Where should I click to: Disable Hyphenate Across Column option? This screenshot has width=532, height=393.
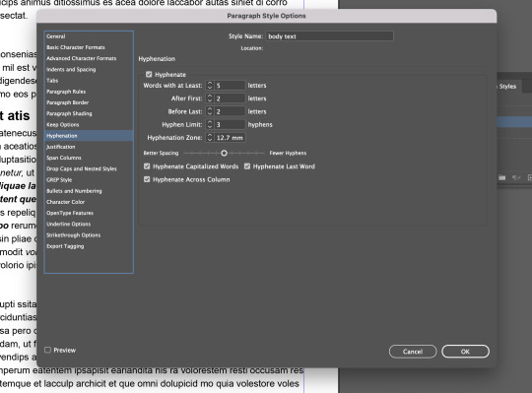coord(147,179)
